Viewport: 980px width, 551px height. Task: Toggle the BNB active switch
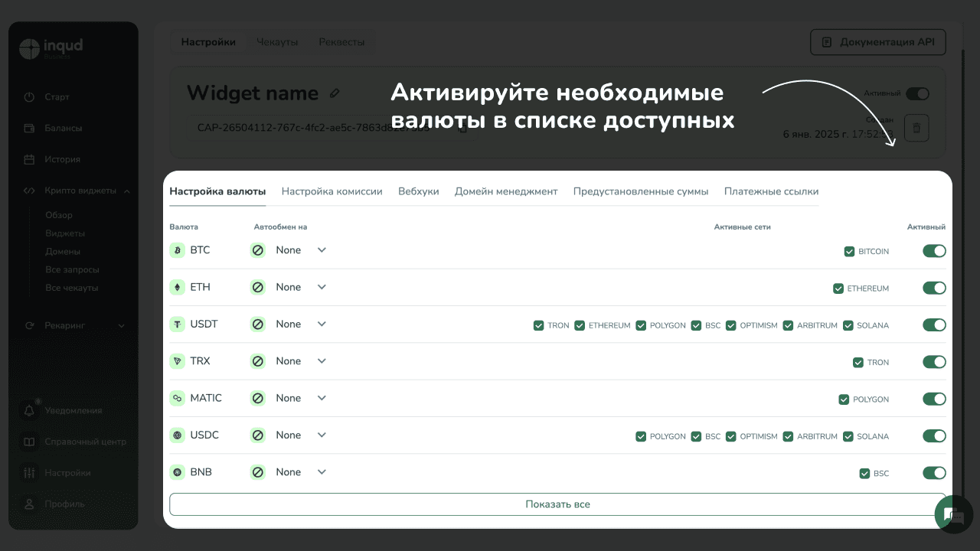click(x=934, y=472)
